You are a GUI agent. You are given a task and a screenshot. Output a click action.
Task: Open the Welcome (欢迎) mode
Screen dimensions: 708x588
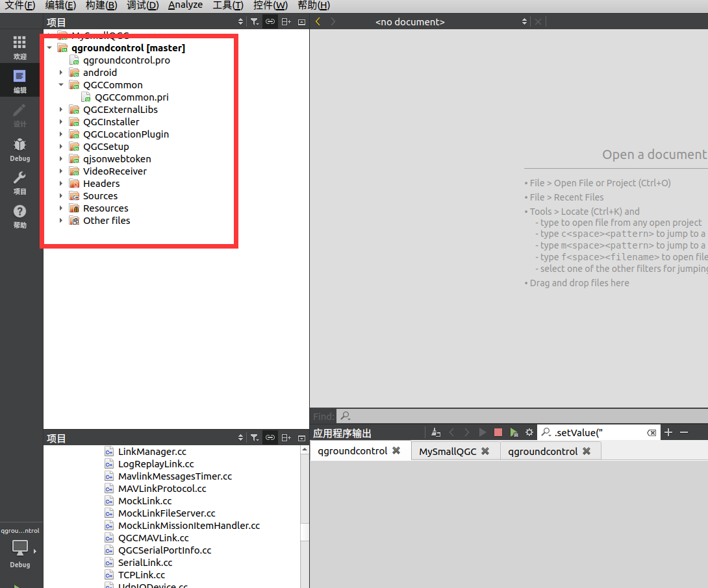click(19, 47)
